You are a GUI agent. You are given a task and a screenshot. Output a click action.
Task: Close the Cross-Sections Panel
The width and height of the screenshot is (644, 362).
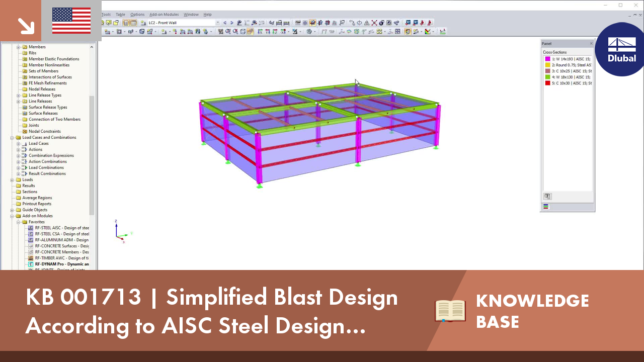pos(591,44)
